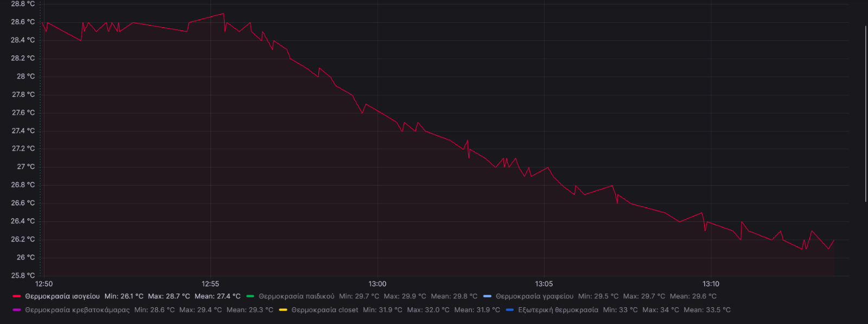Click the yellow Θερμοκρασία closet color swatch

point(283,310)
